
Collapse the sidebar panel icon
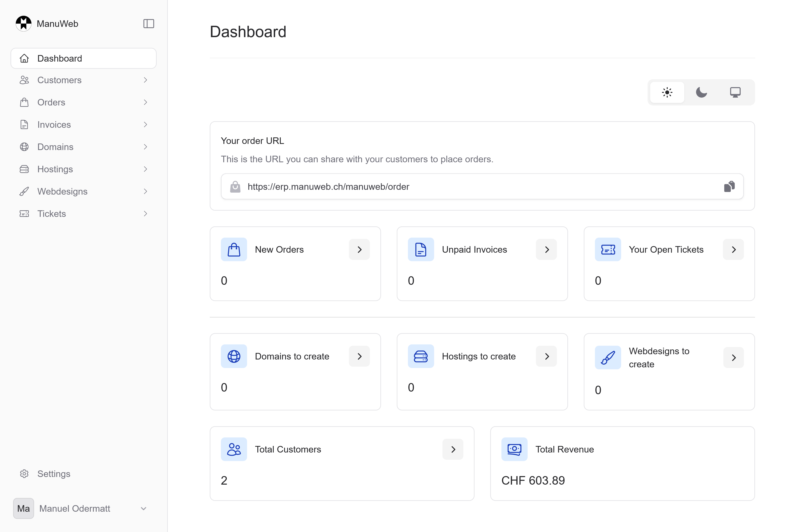[x=149, y=24]
